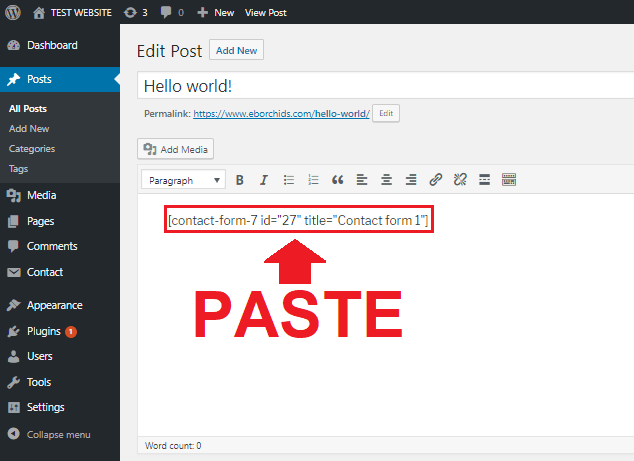This screenshot has width=634, height=461.
Task: Toggle the toolbar kitchen sink
Action: [x=509, y=180]
